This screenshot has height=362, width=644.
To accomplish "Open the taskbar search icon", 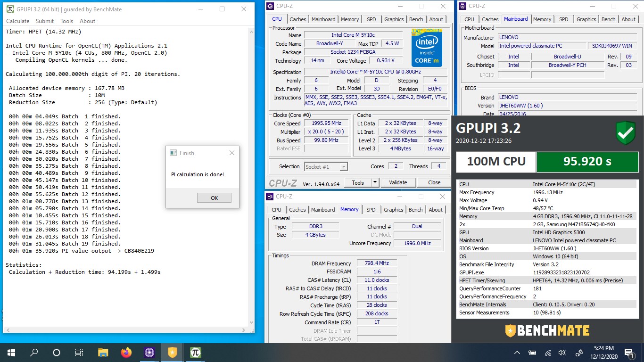I will pyautogui.click(x=34, y=352).
